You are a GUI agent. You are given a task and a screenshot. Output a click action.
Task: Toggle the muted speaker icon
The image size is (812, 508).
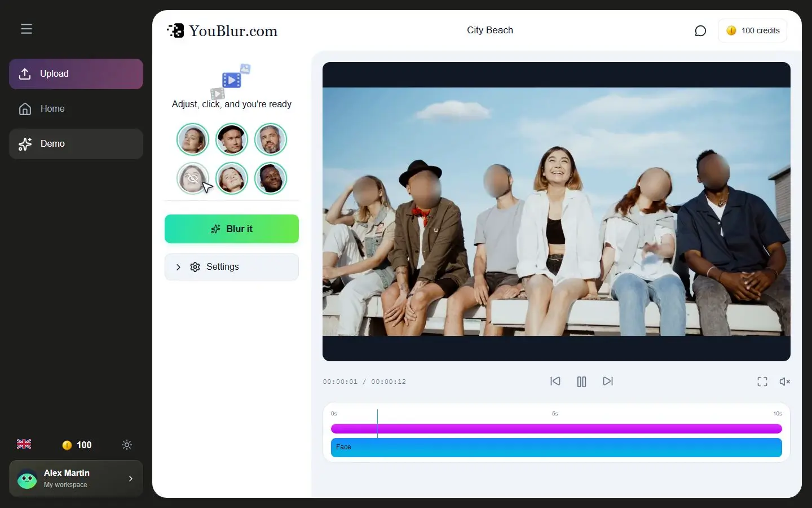point(784,382)
